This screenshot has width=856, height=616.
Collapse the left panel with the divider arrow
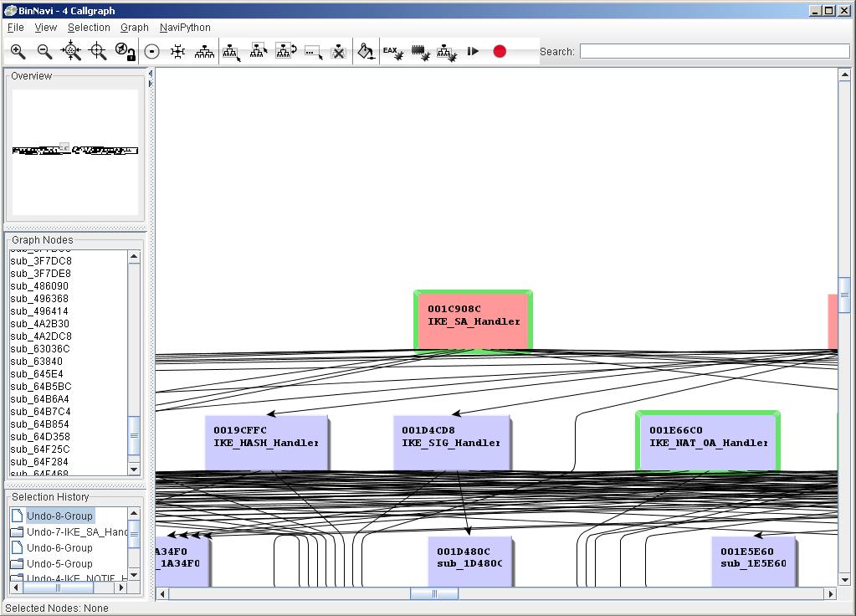(x=151, y=74)
